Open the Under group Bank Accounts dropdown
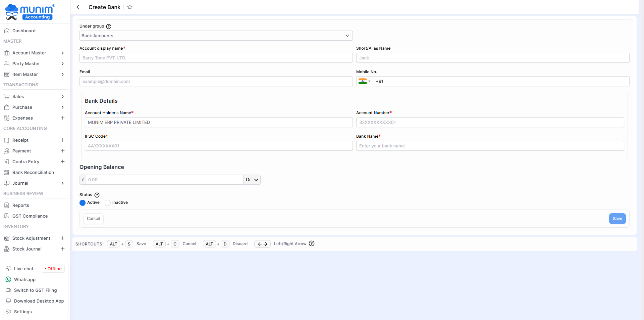Viewport: 644px width, 320px height. [x=216, y=36]
